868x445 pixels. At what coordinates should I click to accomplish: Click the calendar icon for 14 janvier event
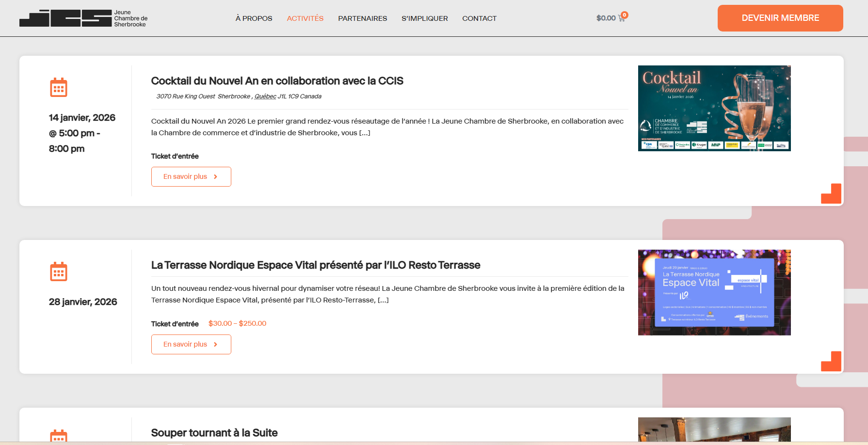pos(59,88)
